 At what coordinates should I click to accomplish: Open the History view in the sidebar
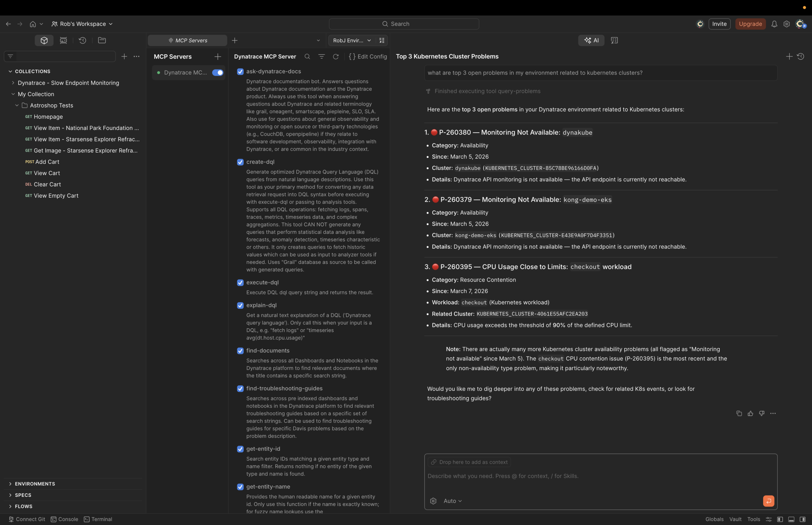(x=82, y=40)
